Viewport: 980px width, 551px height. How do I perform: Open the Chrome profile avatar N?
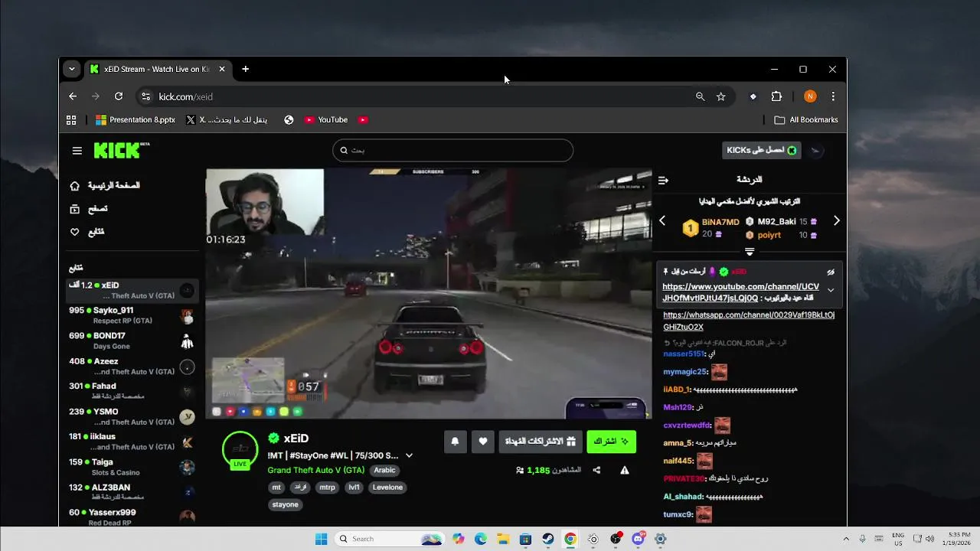(810, 96)
